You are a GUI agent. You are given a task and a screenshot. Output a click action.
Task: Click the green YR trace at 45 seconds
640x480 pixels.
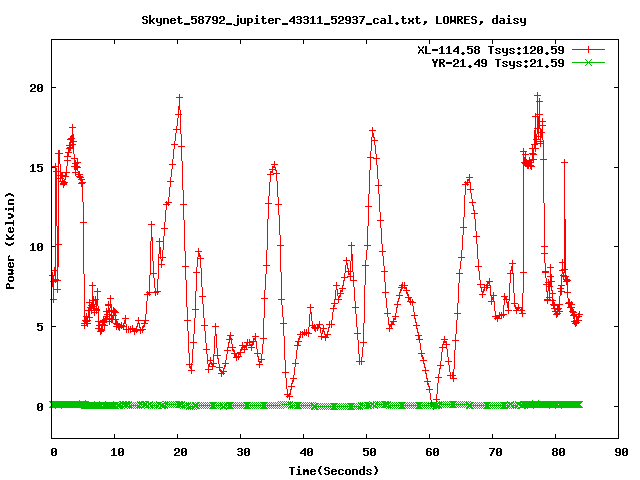[335, 406]
